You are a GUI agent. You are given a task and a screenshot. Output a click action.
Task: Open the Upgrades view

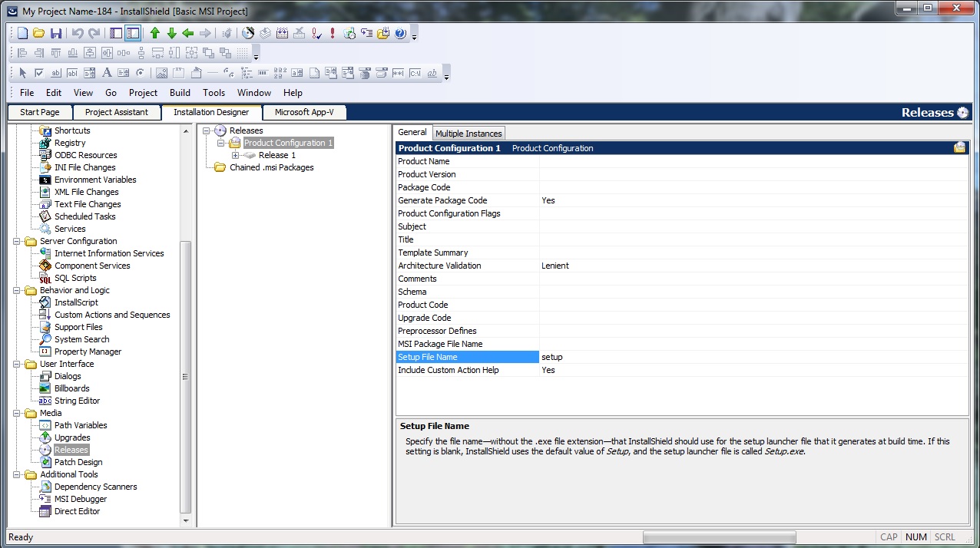click(x=72, y=437)
